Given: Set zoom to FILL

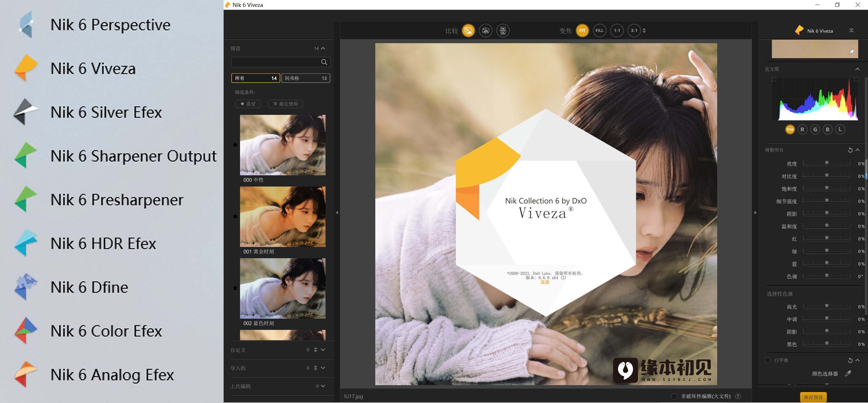Looking at the screenshot, I should point(599,31).
